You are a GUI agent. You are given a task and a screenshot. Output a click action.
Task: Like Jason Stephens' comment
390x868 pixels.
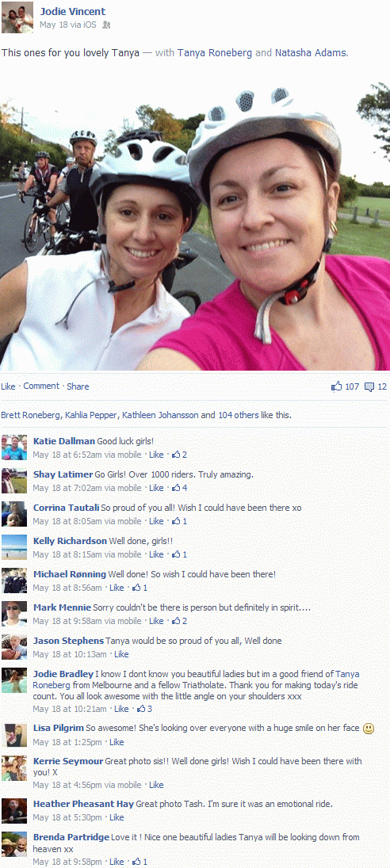[x=121, y=654]
